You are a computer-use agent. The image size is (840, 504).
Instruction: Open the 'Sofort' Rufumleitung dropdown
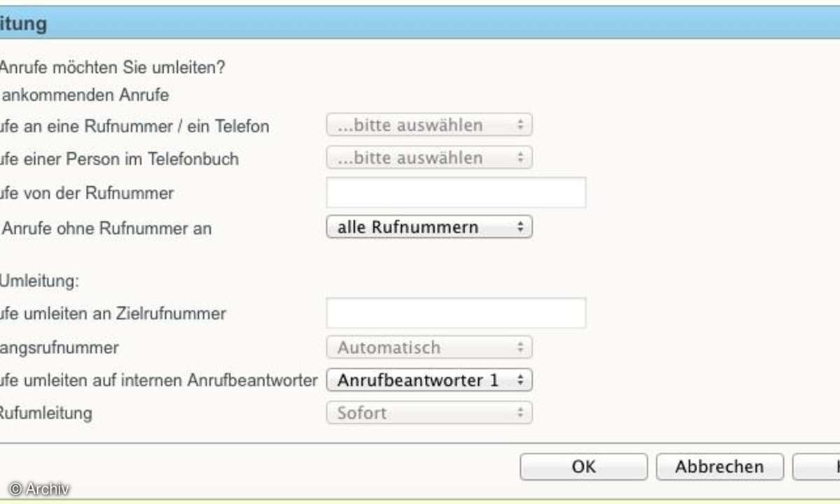tap(429, 412)
